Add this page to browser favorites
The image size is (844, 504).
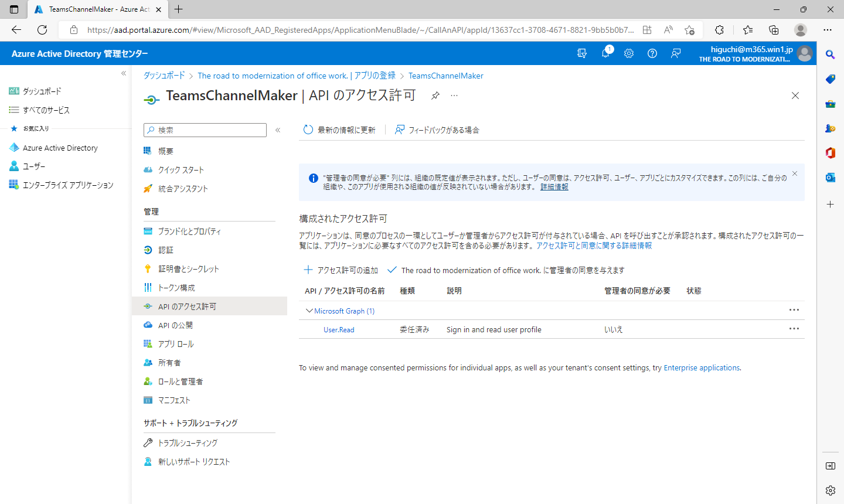pyautogui.click(x=690, y=30)
